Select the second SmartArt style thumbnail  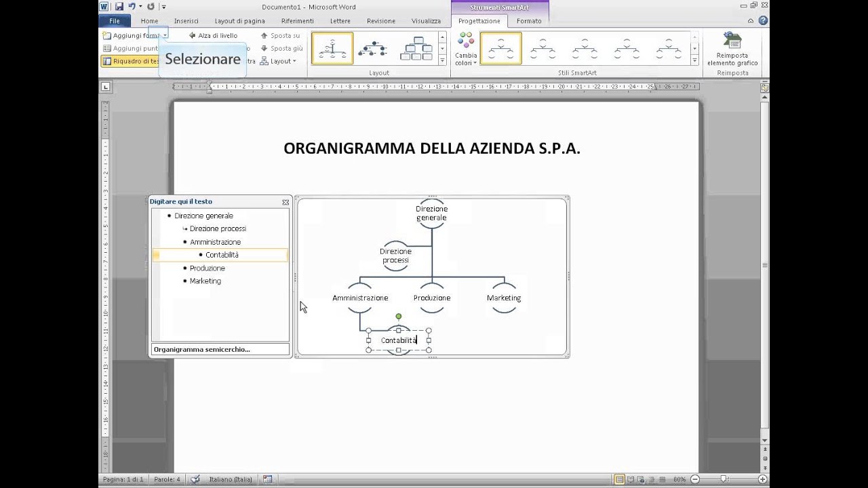pyautogui.click(x=542, y=49)
